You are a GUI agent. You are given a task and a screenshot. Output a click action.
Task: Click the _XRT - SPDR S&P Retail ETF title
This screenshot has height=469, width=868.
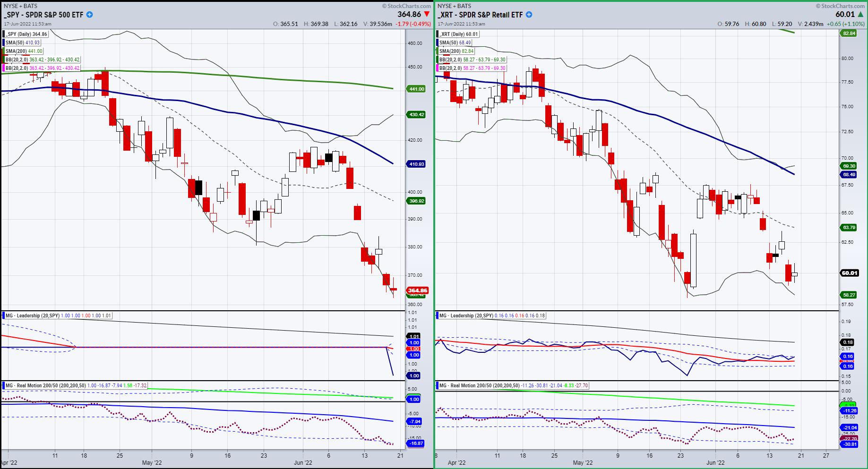pyautogui.click(x=481, y=15)
